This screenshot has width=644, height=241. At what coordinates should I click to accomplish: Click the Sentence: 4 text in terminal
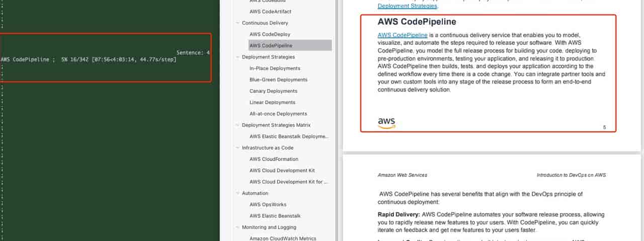coord(193,52)
